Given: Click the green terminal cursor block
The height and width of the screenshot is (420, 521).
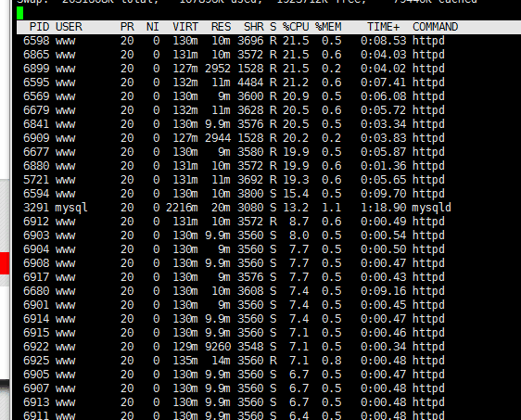Looking at the screenshot, I should 20,13.
